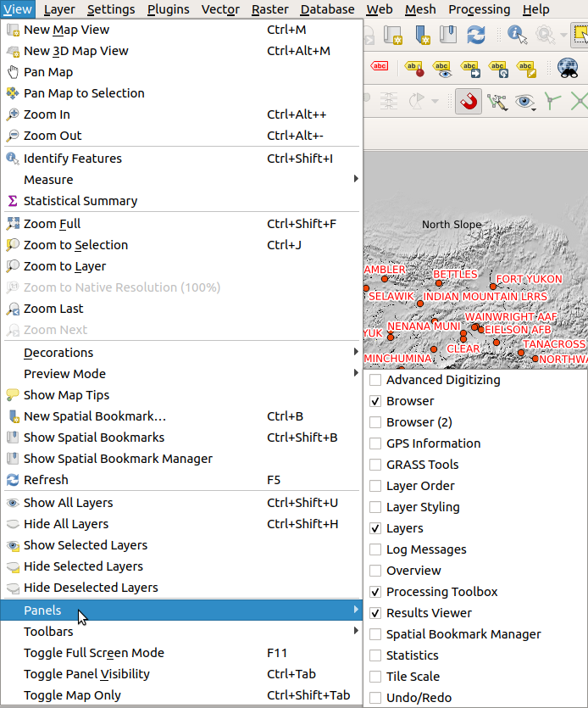The height and width of the screenshot is (708, 588).
Task: Click the Refresh icon in the toolbar
Action: 476,35
